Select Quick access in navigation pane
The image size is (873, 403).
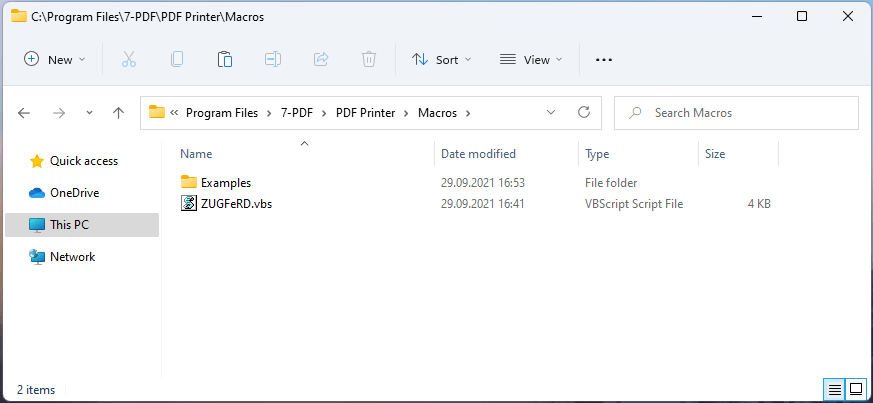coord(82,161)
